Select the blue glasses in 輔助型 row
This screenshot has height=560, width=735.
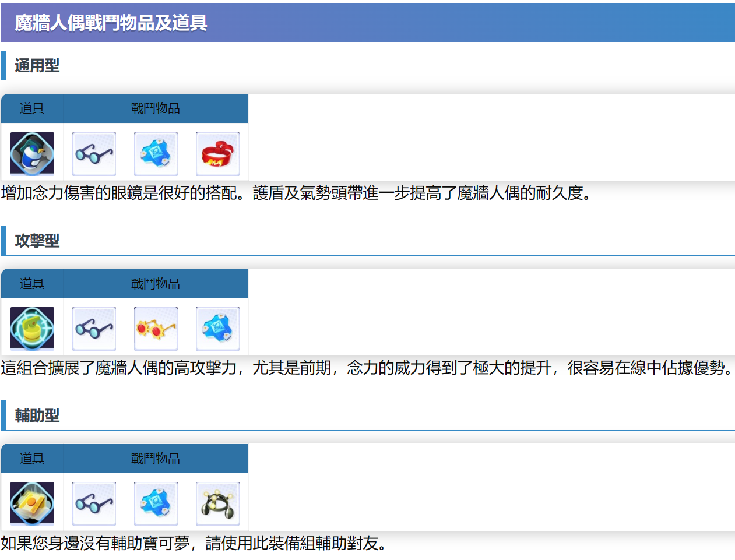point(94,503)
